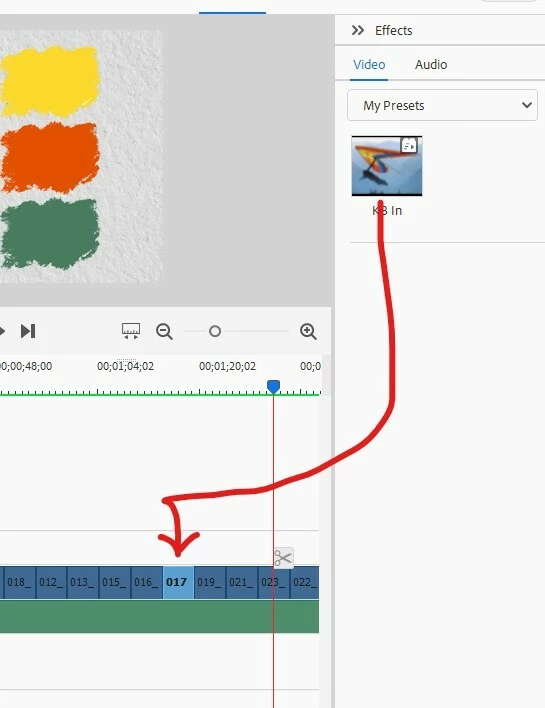Select clip 012_ in the timeline
The width and height of the screenshot is (545, 708).
[51, 582]
